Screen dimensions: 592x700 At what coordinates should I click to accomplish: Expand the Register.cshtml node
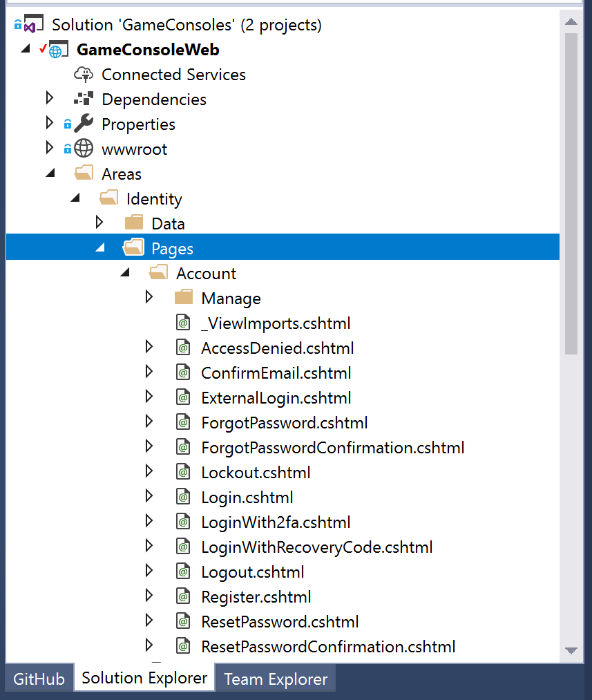click(x=149, y=596)
